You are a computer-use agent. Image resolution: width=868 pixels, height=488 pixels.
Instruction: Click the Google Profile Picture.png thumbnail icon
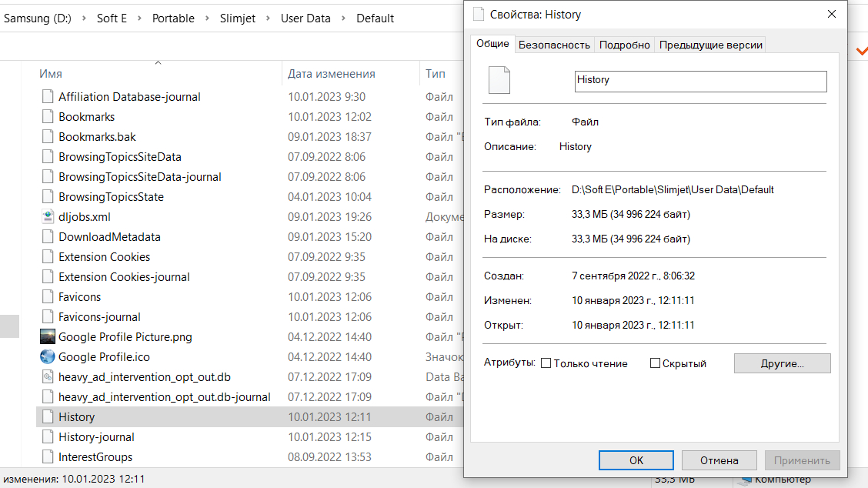[48, 337]
